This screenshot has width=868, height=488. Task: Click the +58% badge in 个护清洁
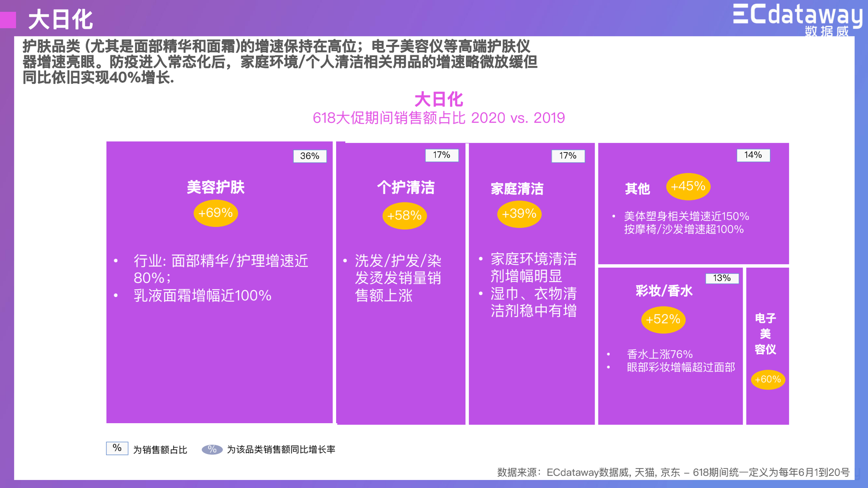(x=404, y=216)
